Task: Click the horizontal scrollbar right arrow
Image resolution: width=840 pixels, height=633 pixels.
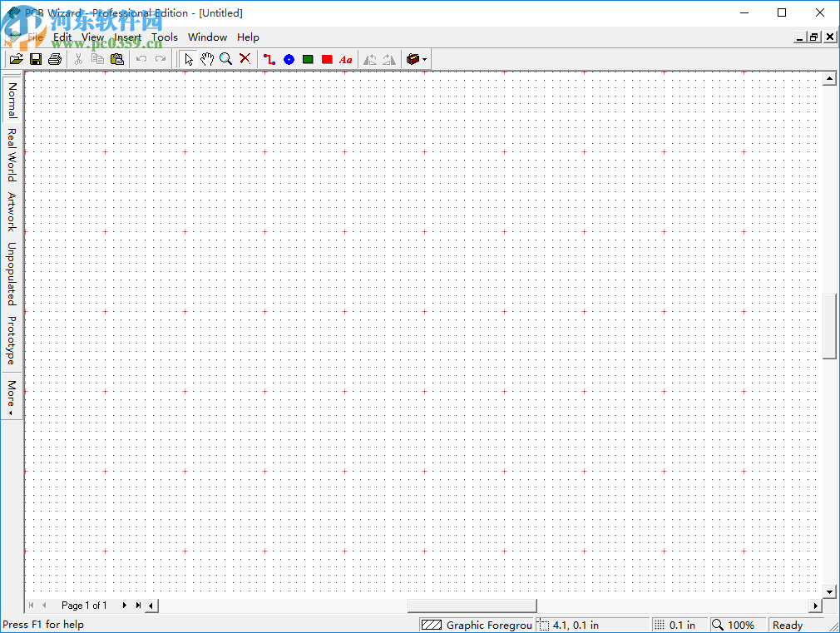Action: 815,606
